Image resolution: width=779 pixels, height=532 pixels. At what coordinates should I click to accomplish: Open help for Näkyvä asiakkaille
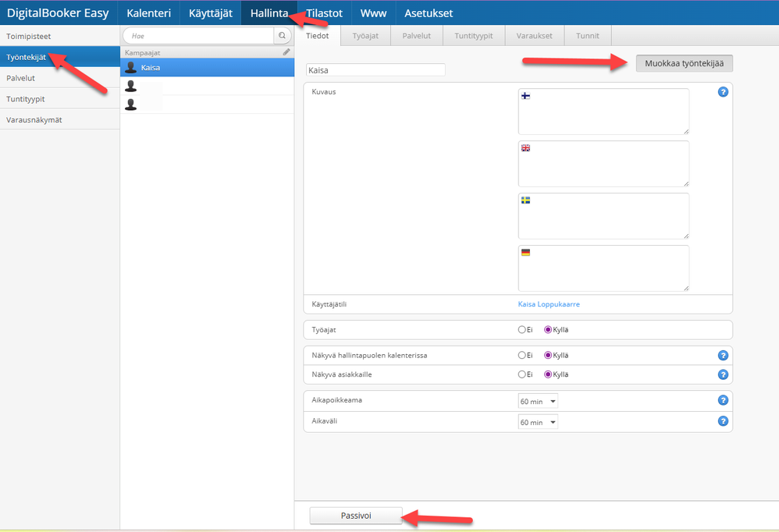click(723, 374)
